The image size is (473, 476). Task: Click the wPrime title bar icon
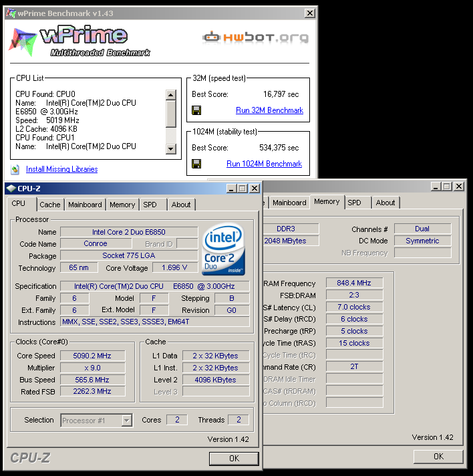point(11,13)
